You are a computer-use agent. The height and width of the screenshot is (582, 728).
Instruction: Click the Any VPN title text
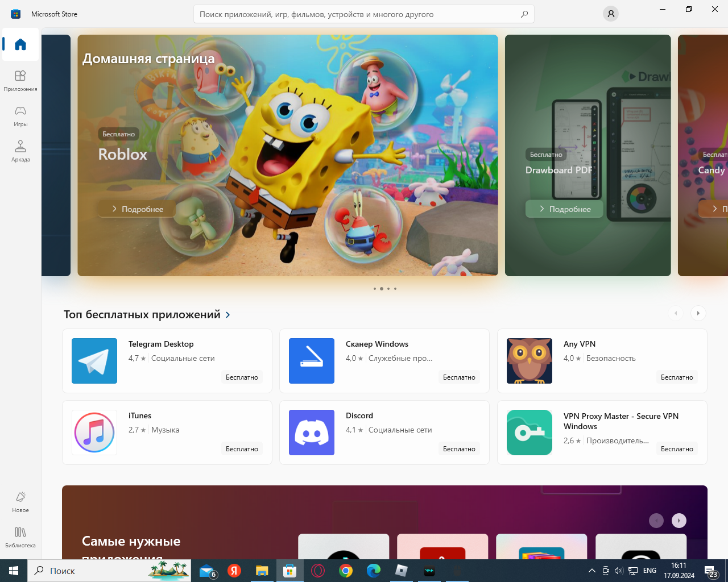(x=580, y=344)
